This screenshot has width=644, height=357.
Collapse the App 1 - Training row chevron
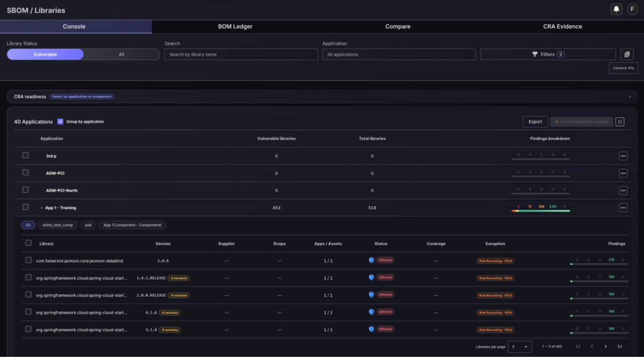click(x=42, y=208)
